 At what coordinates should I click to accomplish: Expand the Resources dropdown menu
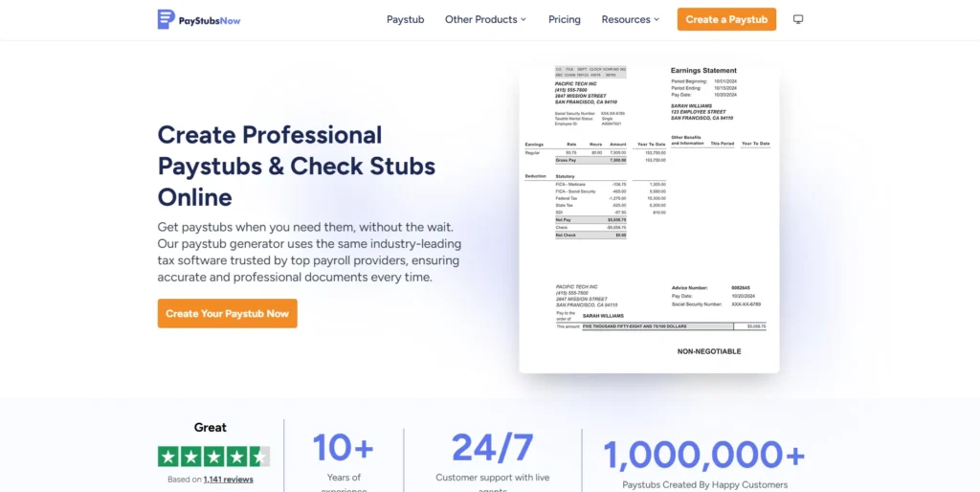click(x=631, y=19)
